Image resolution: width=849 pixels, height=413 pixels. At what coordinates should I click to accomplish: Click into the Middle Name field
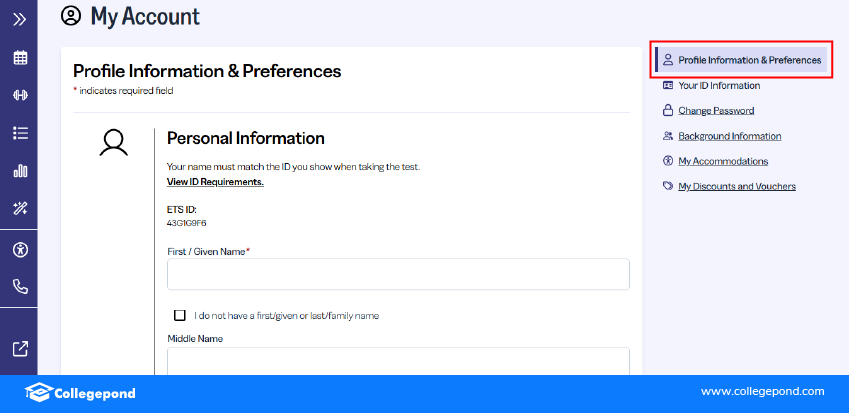pyautogui.click(x=398, y=361)
